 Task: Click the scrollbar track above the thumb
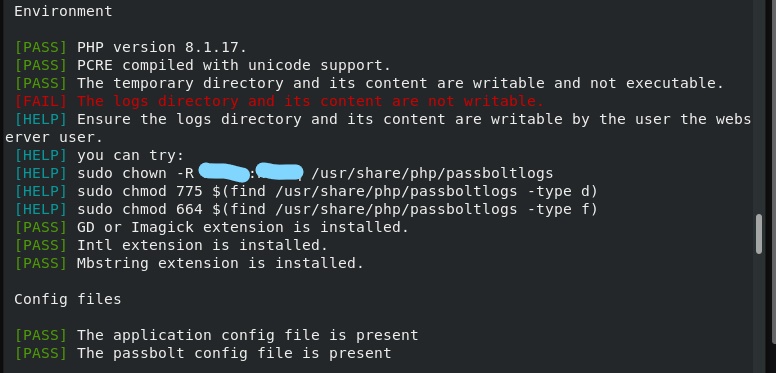(759, 107)
